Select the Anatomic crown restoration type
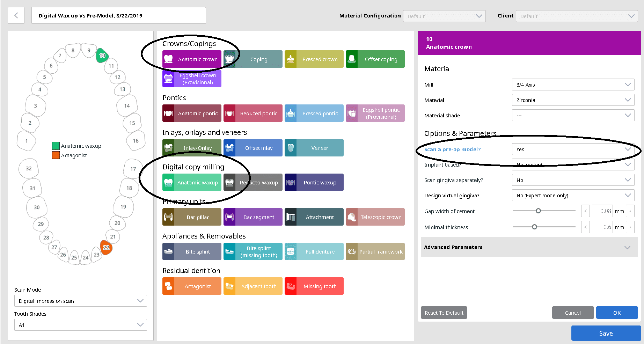 point(192,59)
